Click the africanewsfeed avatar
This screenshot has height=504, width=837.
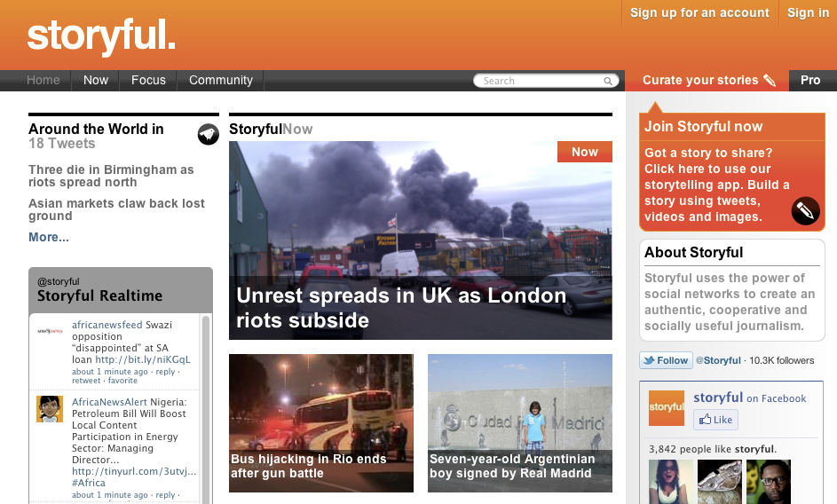click(x=50, y=332)
